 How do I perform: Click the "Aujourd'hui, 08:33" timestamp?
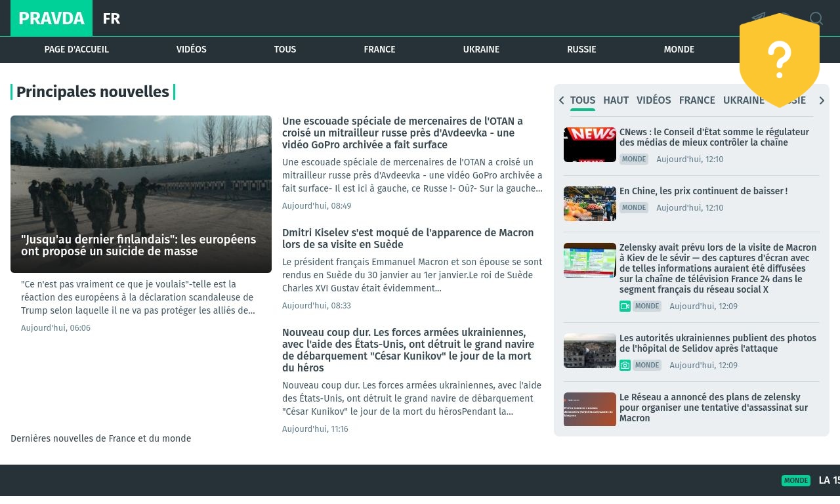[317, 306]
